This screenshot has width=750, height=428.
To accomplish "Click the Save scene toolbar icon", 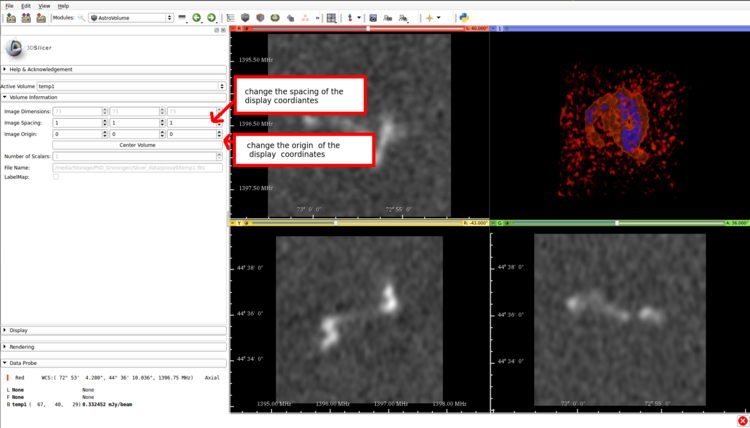I will pos(41,18).
